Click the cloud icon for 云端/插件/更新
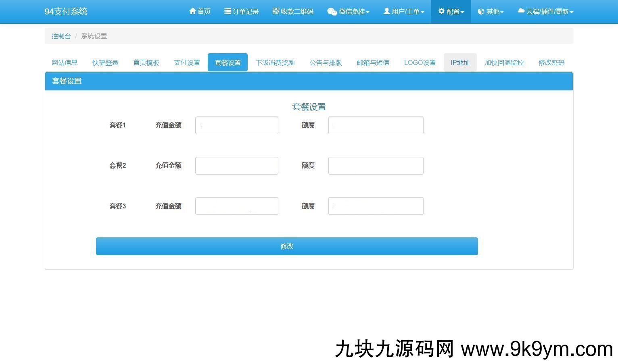Image resolution: width=618 pixels, height=364 pixels. (521, 11)
